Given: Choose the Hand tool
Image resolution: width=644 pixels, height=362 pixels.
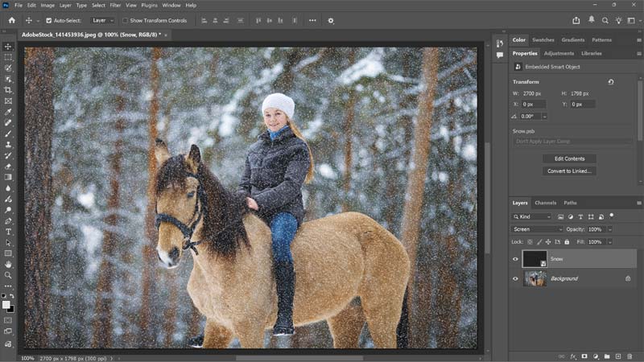Looking at the screenshot, I should point(8,264).
